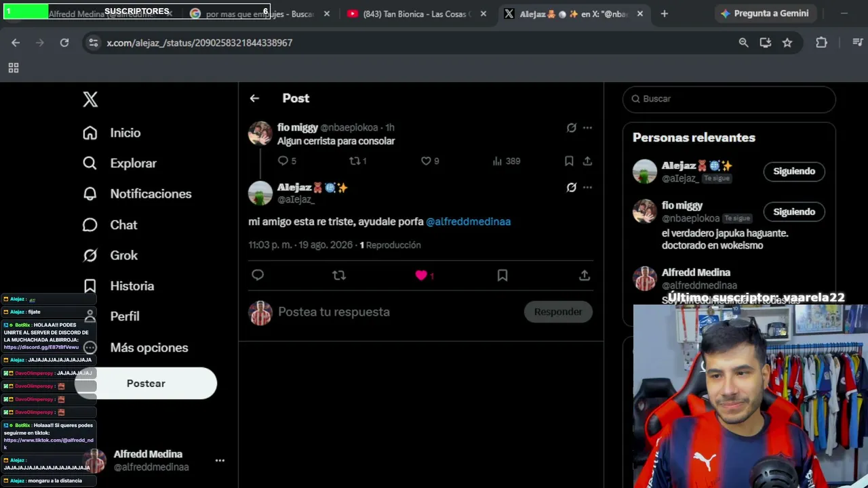Open the browser extensions puzzle icon
Viewport: 868px width, 488px height.
(x=821, y=43)
